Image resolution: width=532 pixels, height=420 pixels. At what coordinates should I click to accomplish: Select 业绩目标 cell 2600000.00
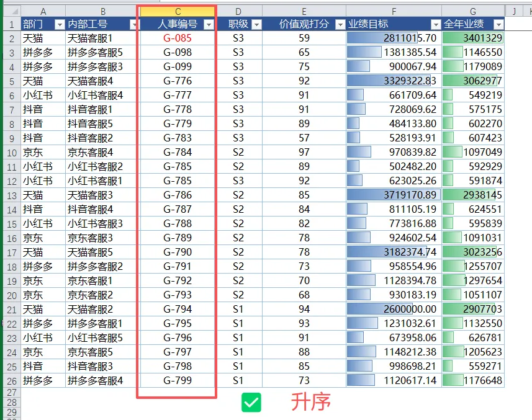(394, 309)
